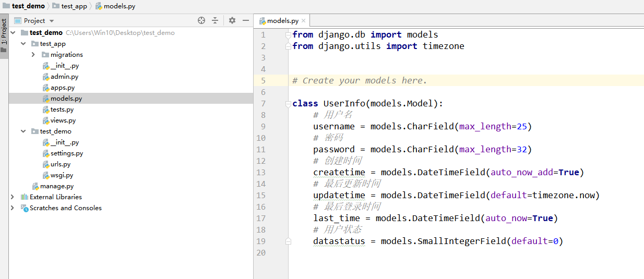The image size is (644, 279).
Task: Toggle the 1: Project side tab
Action: click(x=4, y=36)
